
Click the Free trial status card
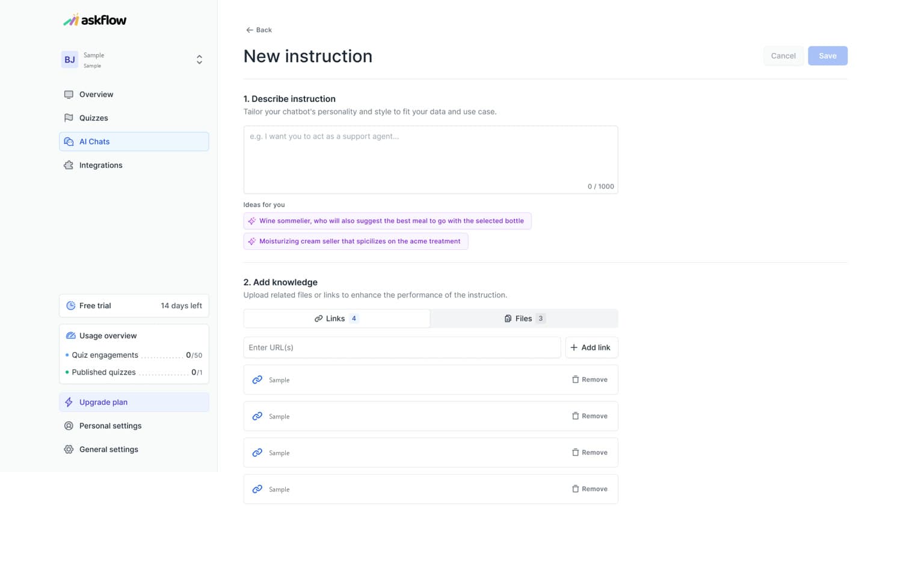(134, 306)
